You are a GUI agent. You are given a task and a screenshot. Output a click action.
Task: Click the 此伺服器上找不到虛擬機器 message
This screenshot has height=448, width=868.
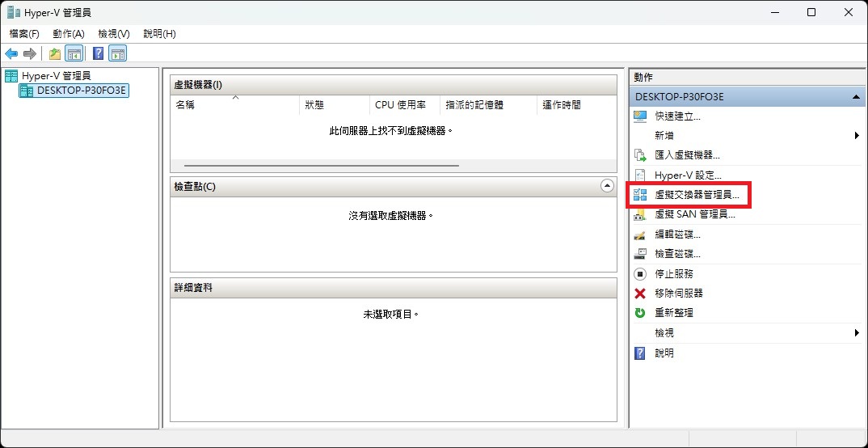tap(391, 131)
